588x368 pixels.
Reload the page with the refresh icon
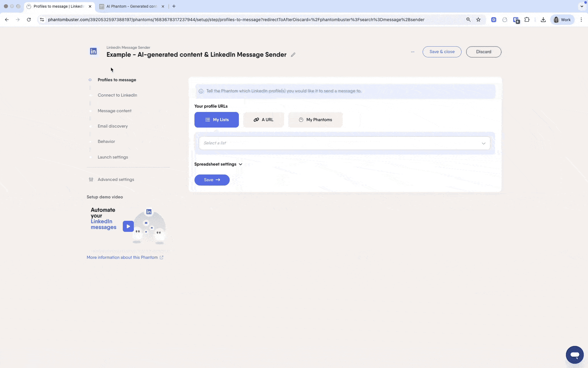[x=29, y=20]
